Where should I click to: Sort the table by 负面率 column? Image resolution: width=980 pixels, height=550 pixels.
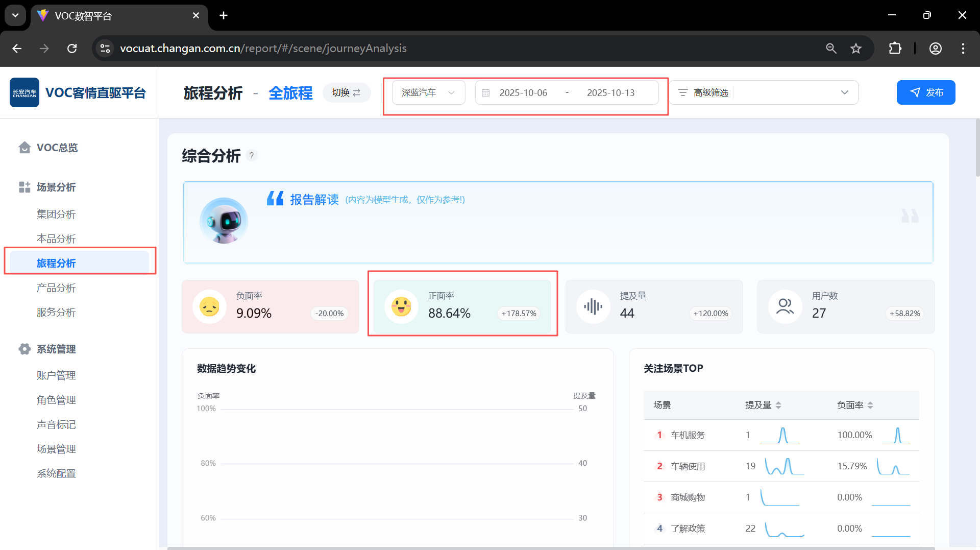(870, 405)
